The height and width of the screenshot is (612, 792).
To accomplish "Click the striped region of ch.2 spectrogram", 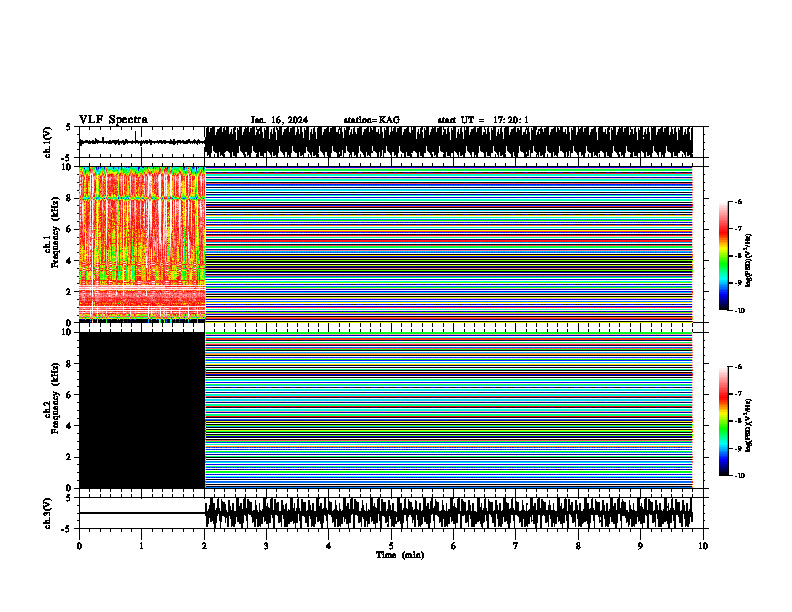I will point(449,410).
